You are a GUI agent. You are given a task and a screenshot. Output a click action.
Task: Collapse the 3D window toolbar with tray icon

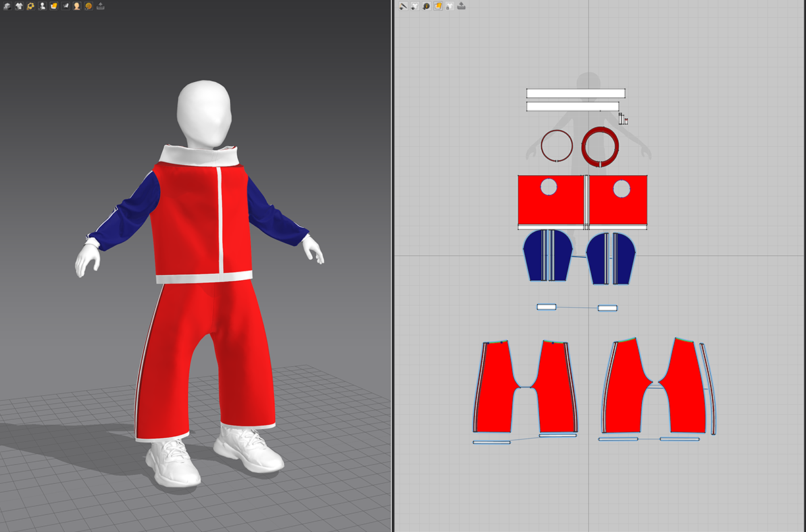[x=100, y=6]
